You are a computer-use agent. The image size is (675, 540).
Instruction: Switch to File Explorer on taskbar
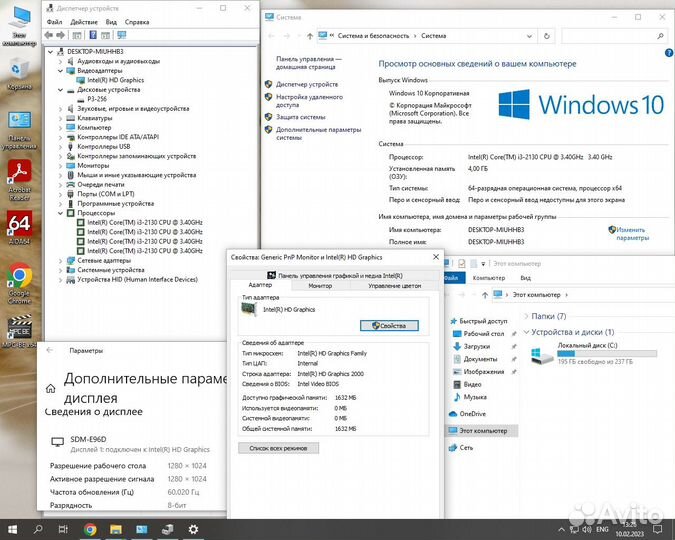[x=115, y=529]
